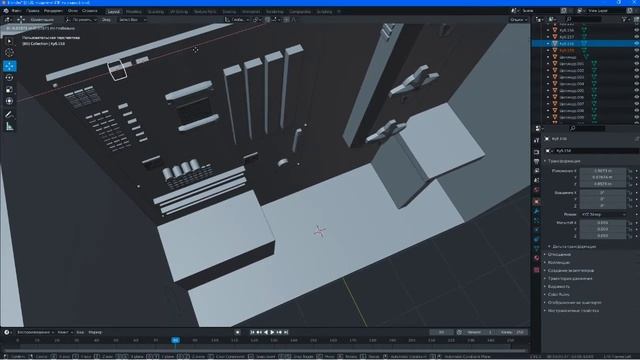Open the Опции options button in viewport
640x360 pixels.
518,20
